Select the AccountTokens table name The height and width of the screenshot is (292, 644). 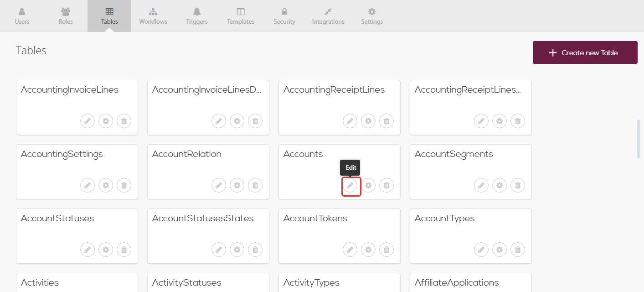pyautogui.click(x=315, y=219)
